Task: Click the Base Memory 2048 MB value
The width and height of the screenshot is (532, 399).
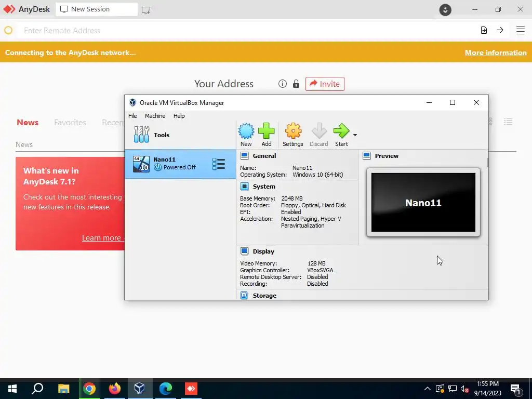Action: tap(292, 198)
